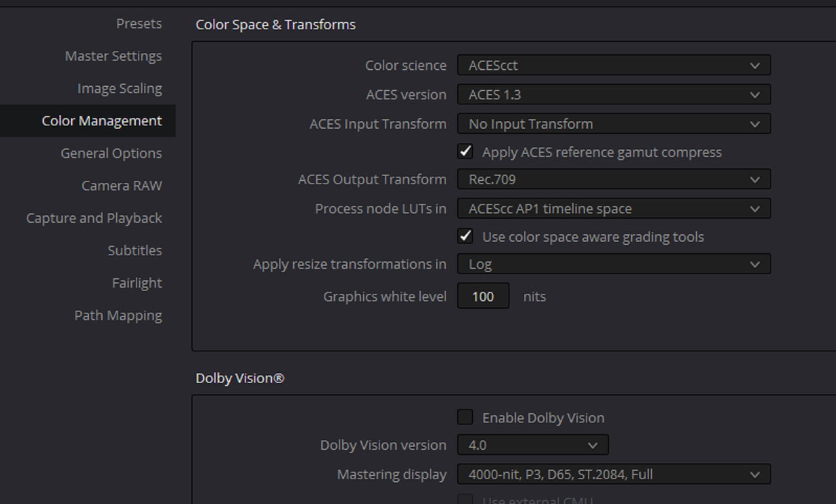Click the Graphics white level field
The width and height of the screenshot is (836, 504).
pos(483,296)
